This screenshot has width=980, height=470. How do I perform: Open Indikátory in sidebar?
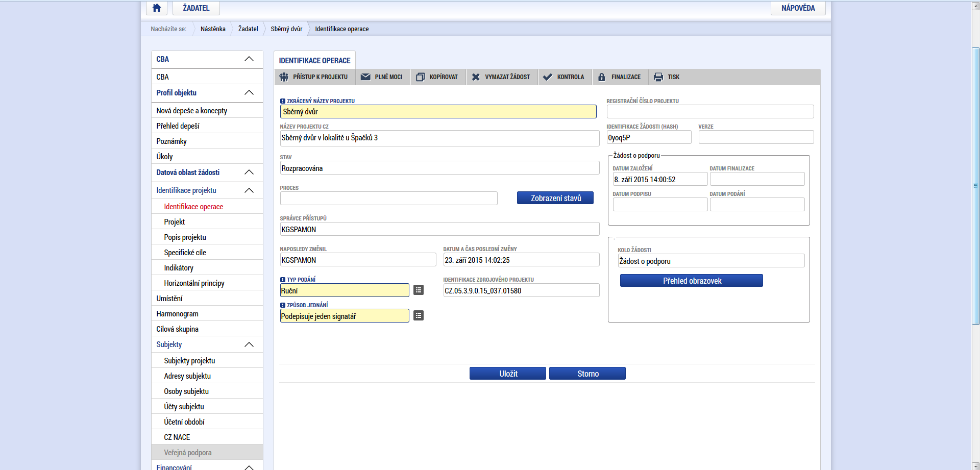click(207, 268)
